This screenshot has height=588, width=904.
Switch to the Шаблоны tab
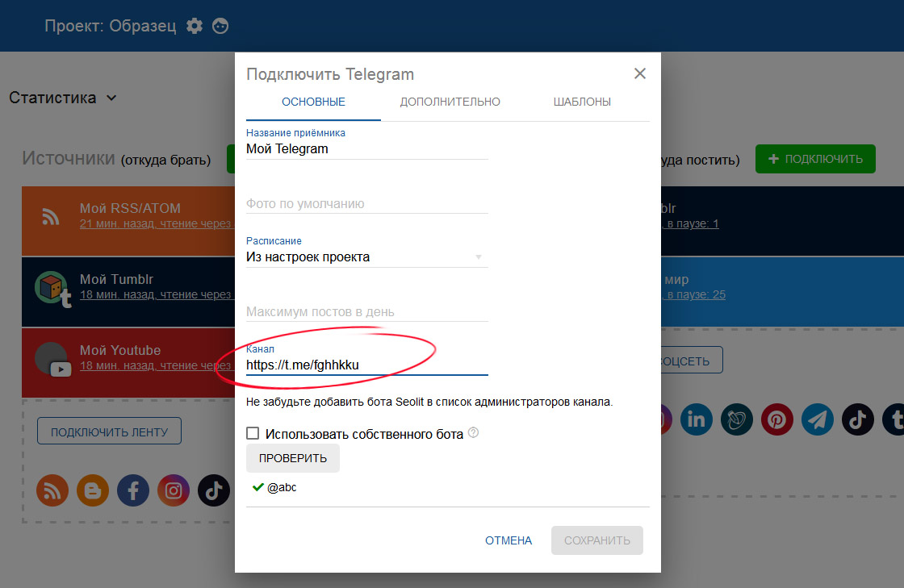[x=582, y=102]
